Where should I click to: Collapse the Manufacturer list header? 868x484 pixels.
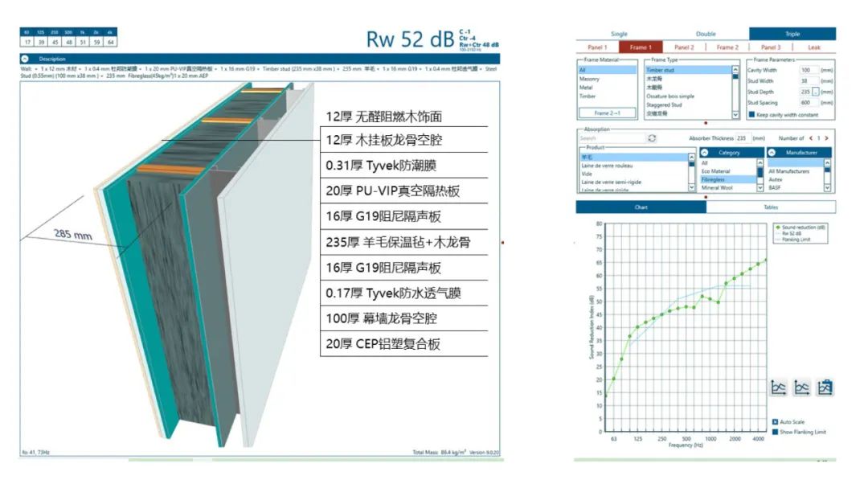pyautogui.click(x=772, y=152)
